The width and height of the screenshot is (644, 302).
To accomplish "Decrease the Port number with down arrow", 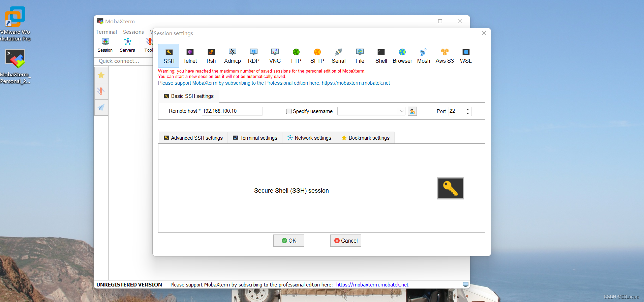I will [x=468, y=113].
